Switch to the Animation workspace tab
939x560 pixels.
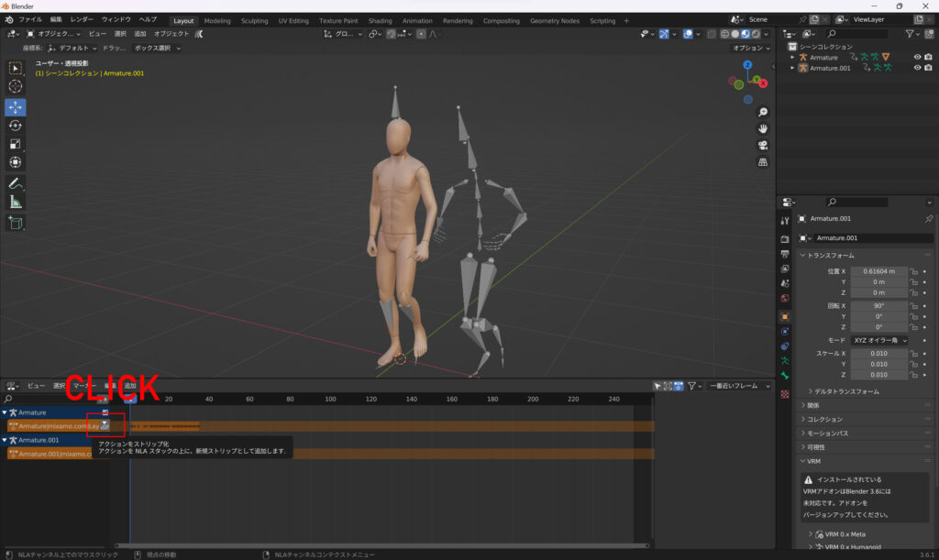[417, 20]
